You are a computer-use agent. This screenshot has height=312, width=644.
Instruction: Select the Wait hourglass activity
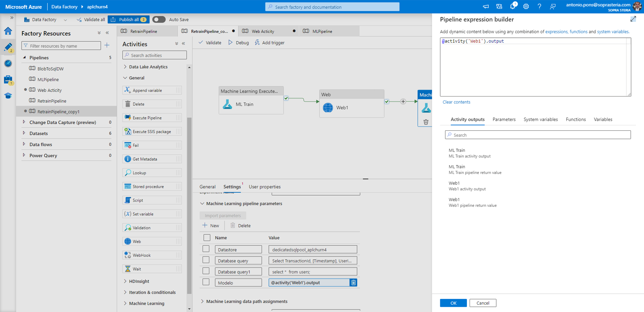(152, 269)
